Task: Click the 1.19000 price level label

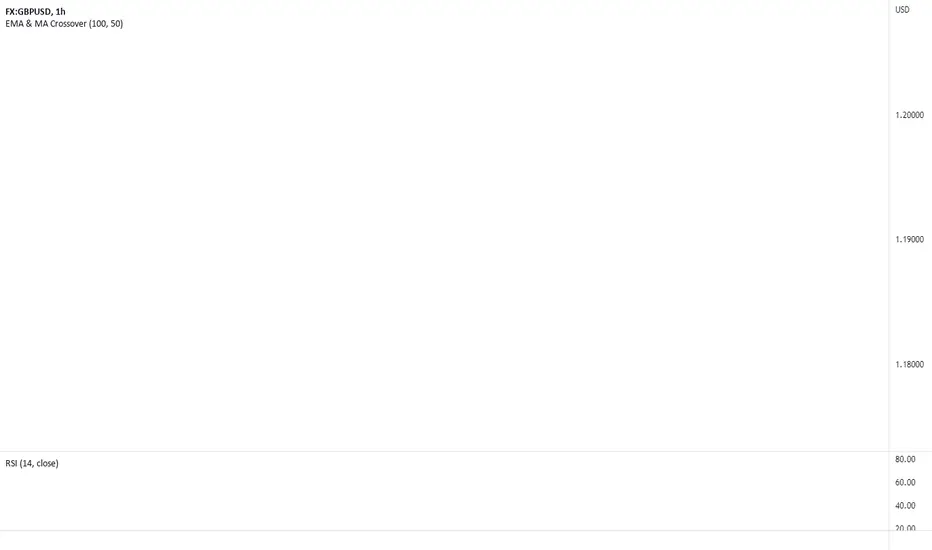Action: point(909,239)
